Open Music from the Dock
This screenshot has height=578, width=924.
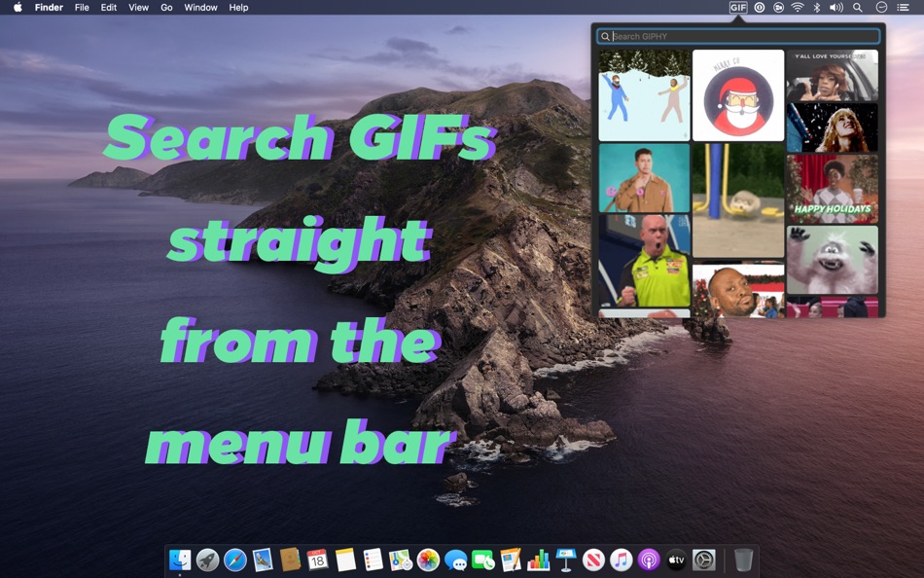click(622, 560)
